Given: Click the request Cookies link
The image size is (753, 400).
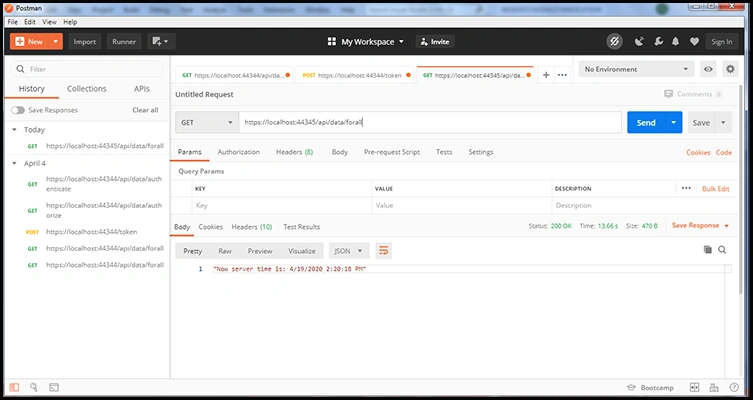Looking at the screenshot, I should click(x=698, y=152).
